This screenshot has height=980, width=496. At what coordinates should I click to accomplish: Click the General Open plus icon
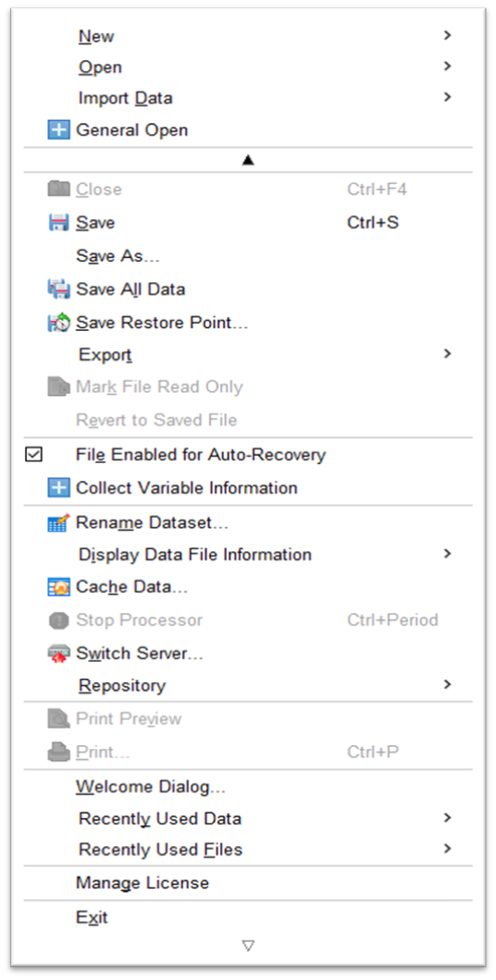(x=59, y=130)
